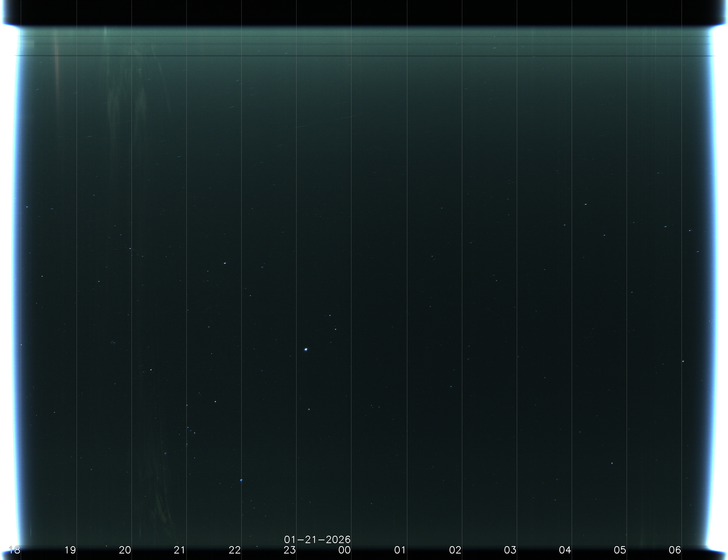Click the 04 hour label
The height and width of the screenshot is (560, 728).
pos(565,550)
